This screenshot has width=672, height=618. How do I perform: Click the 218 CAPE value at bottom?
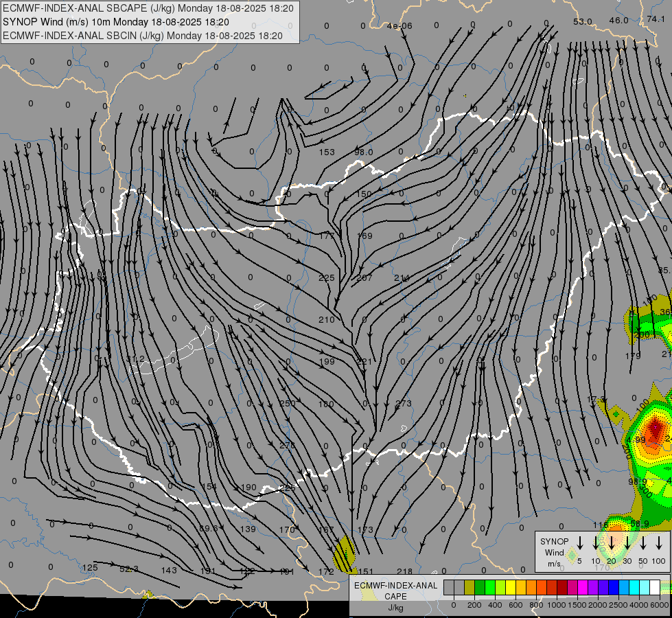[404, 571]
